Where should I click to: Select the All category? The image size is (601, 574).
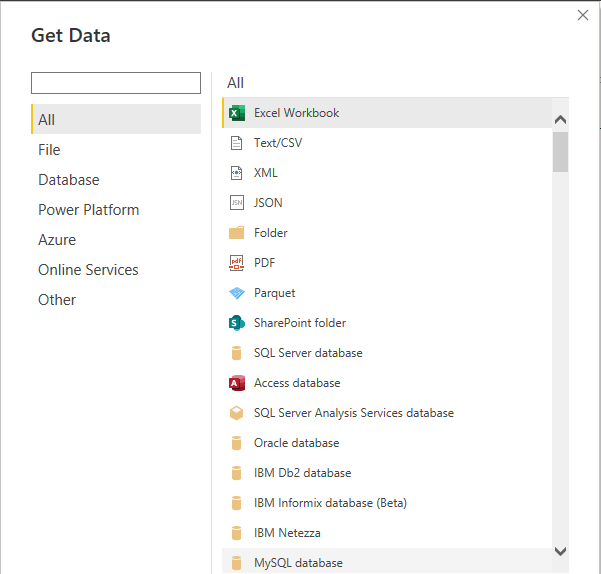pos(116,119)
